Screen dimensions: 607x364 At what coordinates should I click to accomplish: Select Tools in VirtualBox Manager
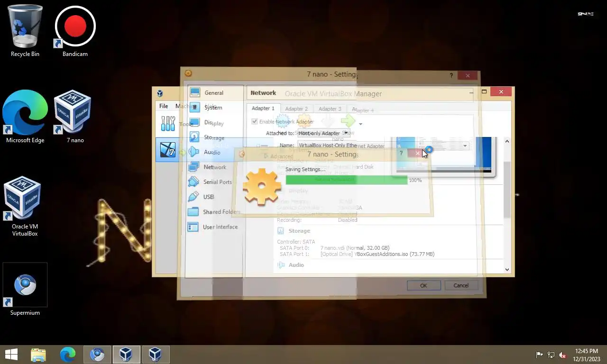176,124
